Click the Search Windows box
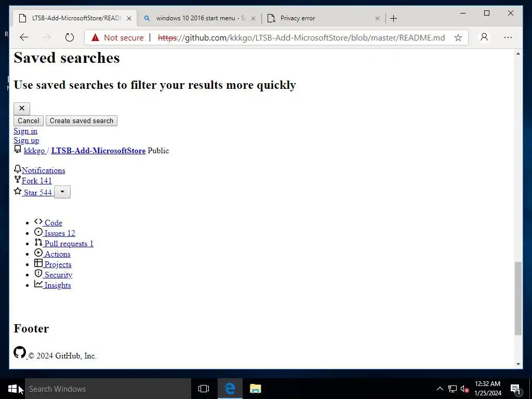 tap(108, 389)
